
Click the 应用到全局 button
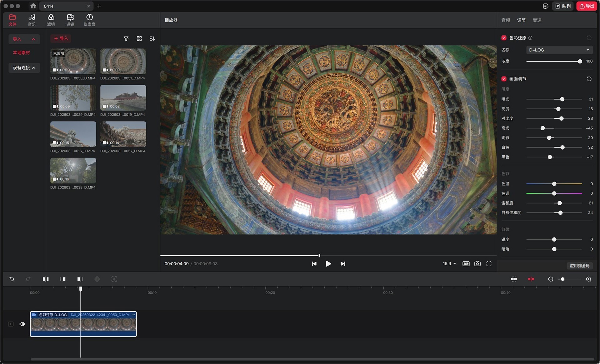click(579, 266)
